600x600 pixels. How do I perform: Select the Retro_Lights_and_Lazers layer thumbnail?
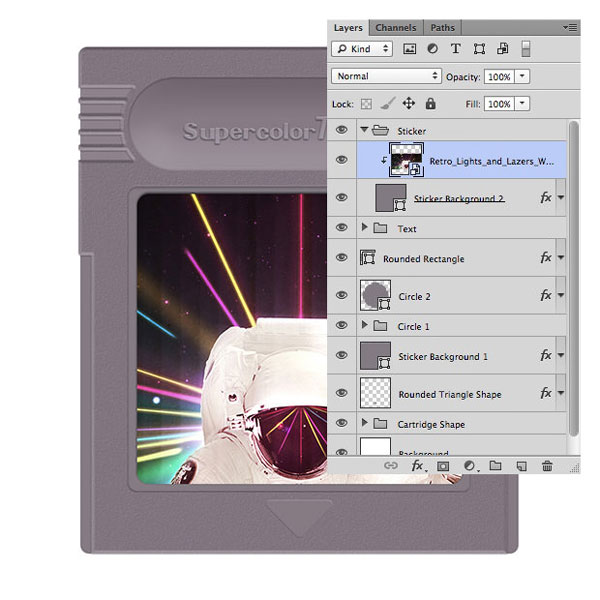point(406,160)
